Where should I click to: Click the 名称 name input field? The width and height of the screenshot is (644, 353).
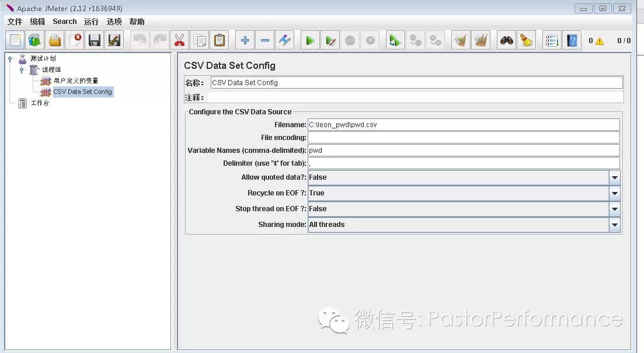[416, 82]
